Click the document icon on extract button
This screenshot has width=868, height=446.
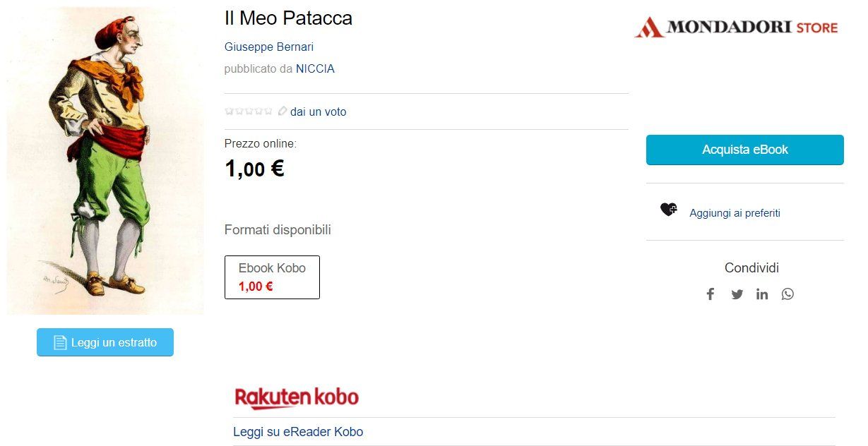[60, 343]
